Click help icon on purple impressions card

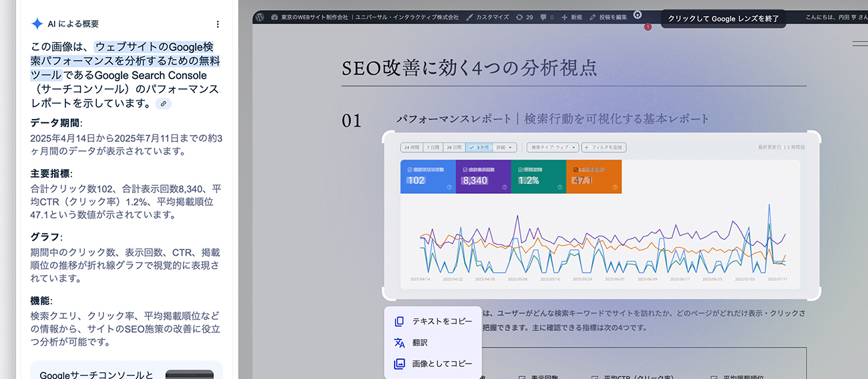click(x=505, y=188)
